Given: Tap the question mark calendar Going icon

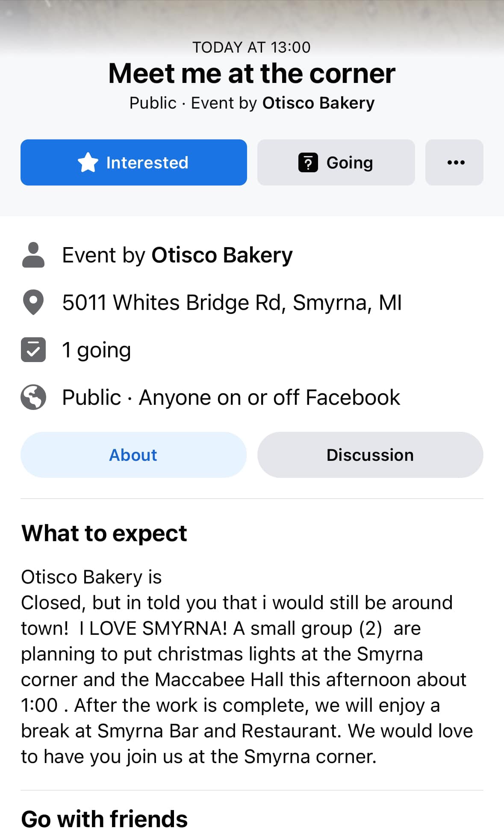Looking at the screenshot, I should pos(308,162).
